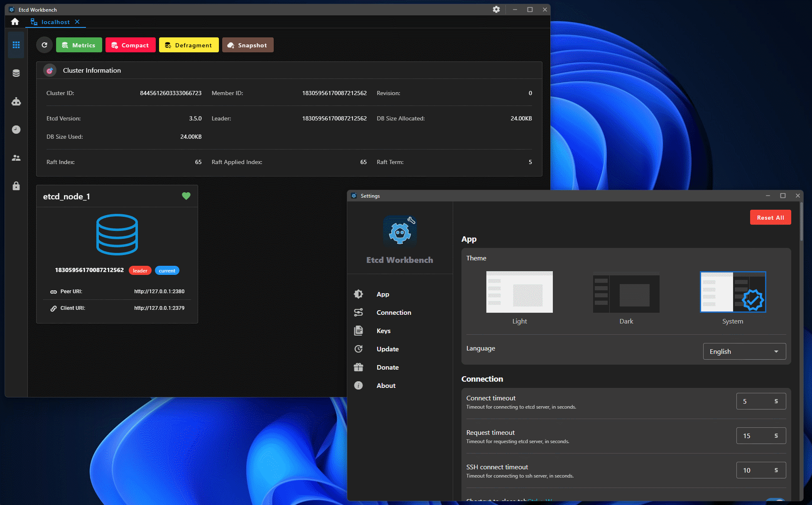The image size is (812, 505).
Task: Maximize the Settings window
Action: (783, 196)
